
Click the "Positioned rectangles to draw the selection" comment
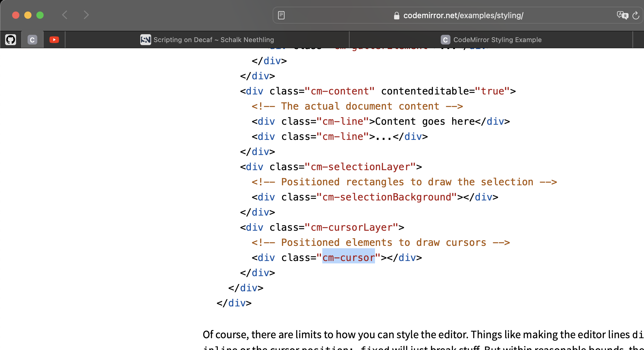[404, 182]
